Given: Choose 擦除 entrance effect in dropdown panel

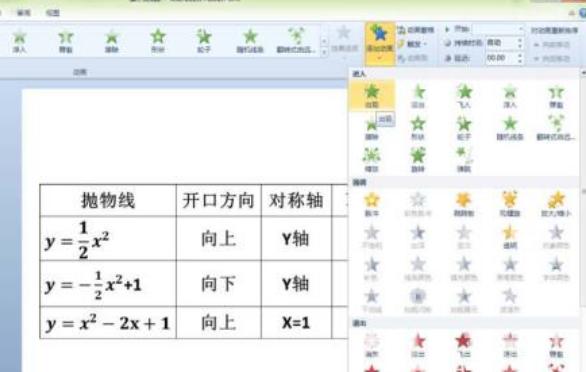Looking at the screenshot, I should 371,129.
